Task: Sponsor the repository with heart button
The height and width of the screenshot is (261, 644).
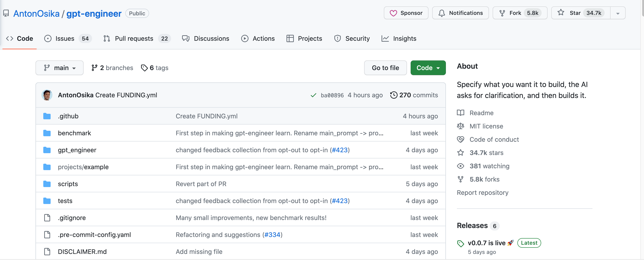Action: point(406,13)
